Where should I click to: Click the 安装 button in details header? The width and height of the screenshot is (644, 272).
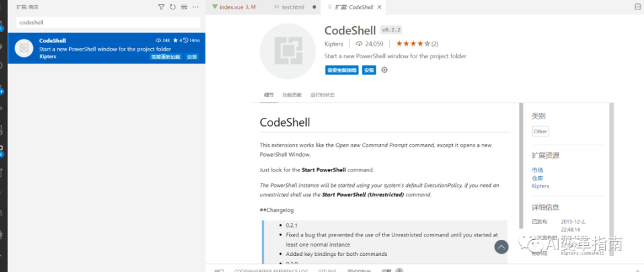tap(369, 70)
